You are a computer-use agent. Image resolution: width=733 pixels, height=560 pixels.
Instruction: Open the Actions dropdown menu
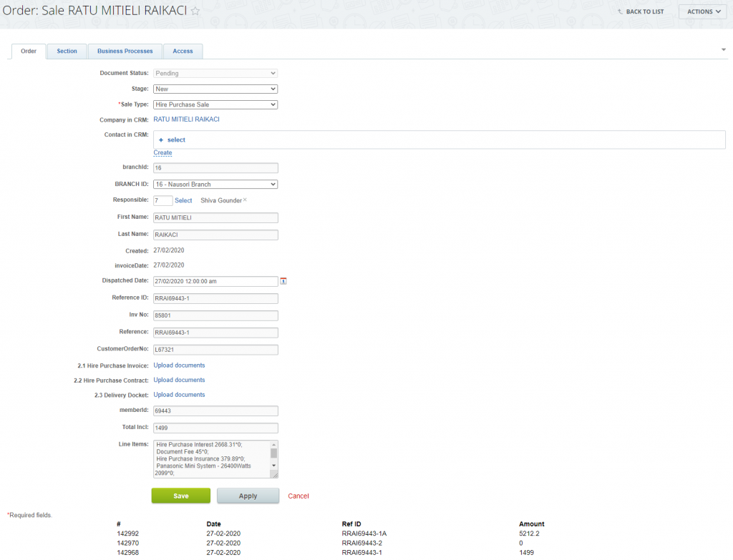704,12
